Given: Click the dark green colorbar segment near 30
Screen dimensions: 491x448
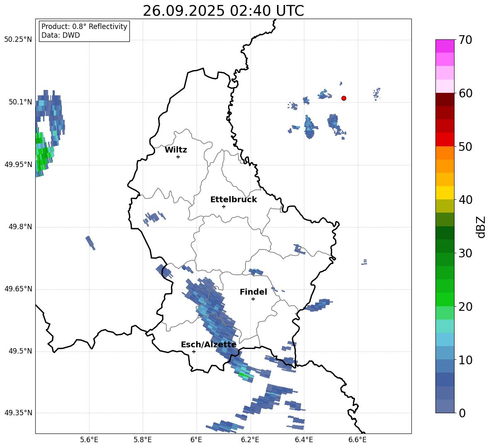Looking at the screenshot, I should (x=445, y=246).
